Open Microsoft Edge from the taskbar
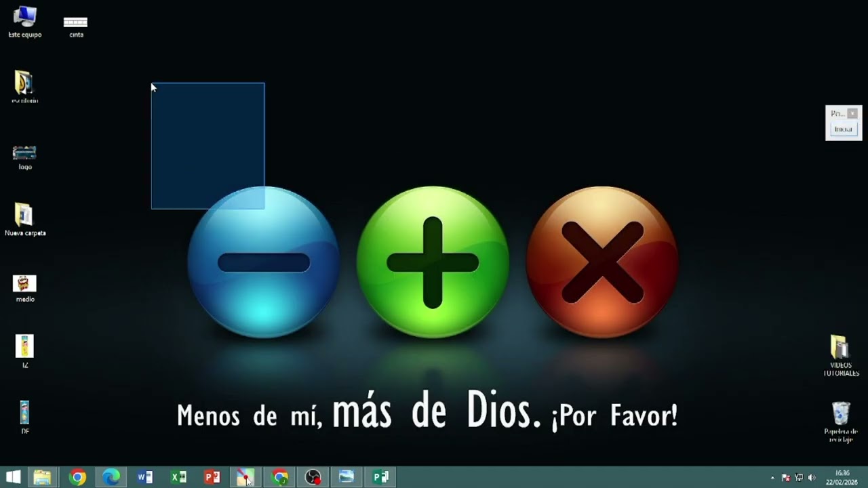This screenshot has height=488, width=868. [111, 477]
